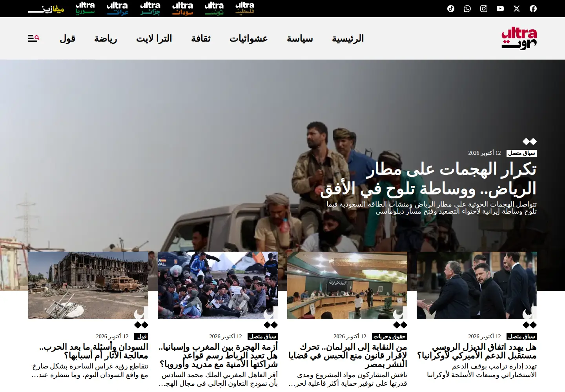Open the Facebook social icon
Image resolution: width=565 pixels, height=392 pixels.
pos(533,9)
